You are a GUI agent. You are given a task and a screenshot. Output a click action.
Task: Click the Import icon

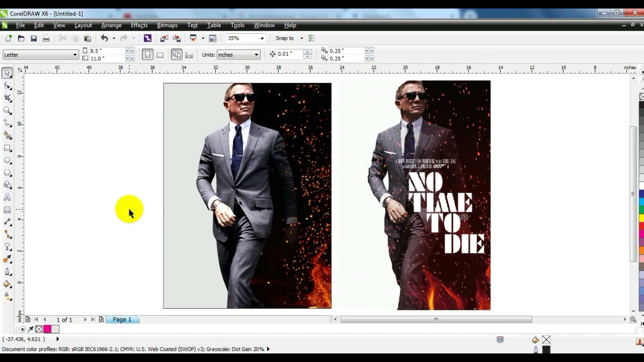(164, 38)
